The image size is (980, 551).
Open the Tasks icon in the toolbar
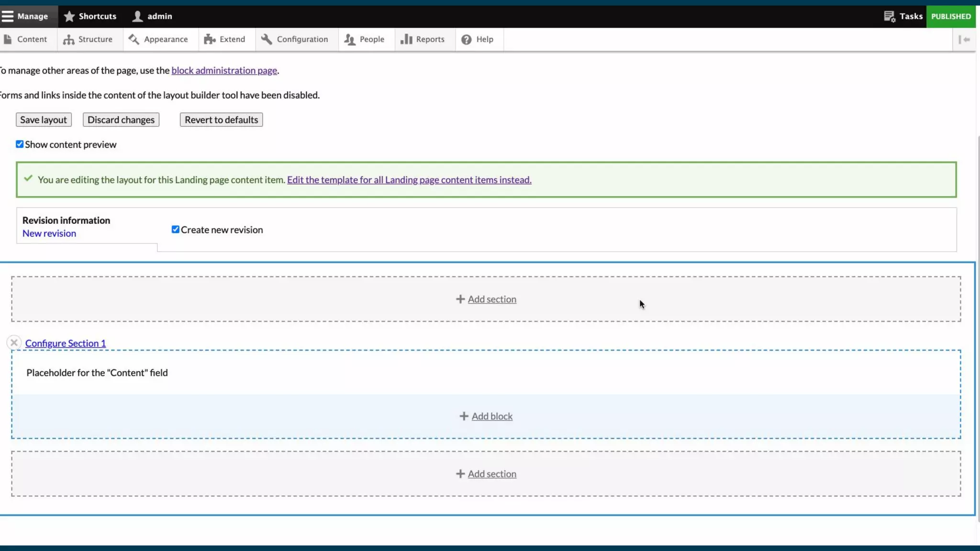coord(889,16)
